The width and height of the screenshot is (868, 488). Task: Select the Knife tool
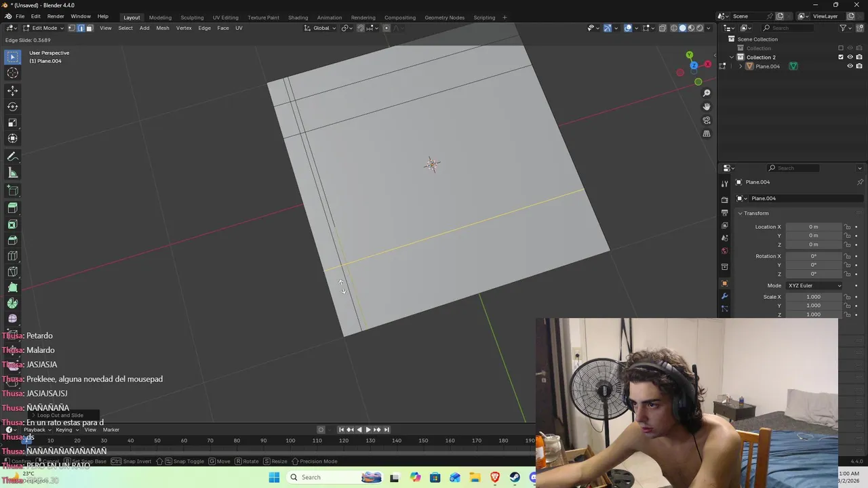pyautogui.click(x=13, y=272)
